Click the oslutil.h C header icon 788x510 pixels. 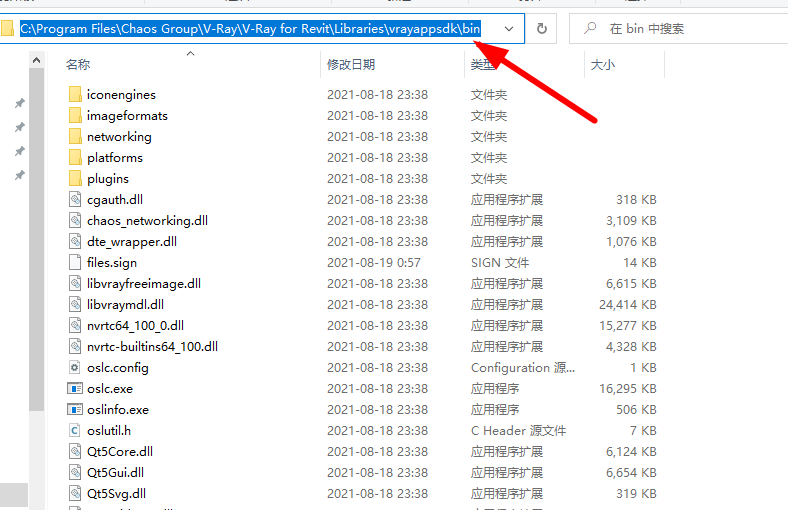tap(75, 431)
